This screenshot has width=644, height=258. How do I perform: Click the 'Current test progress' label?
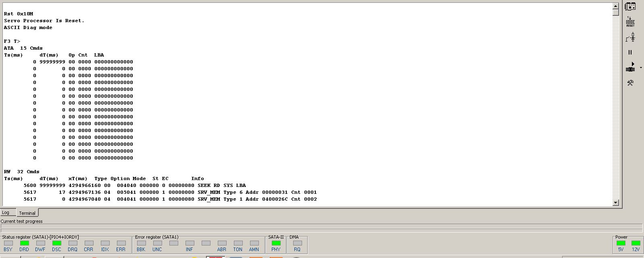tap(21, 221)
